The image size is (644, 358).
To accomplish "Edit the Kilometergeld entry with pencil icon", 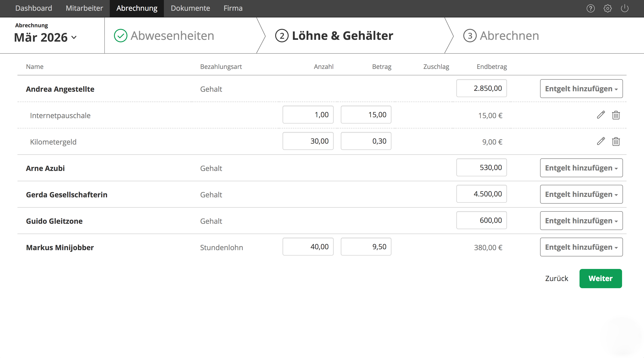I will pyautogui.click(x=601, y=141).
